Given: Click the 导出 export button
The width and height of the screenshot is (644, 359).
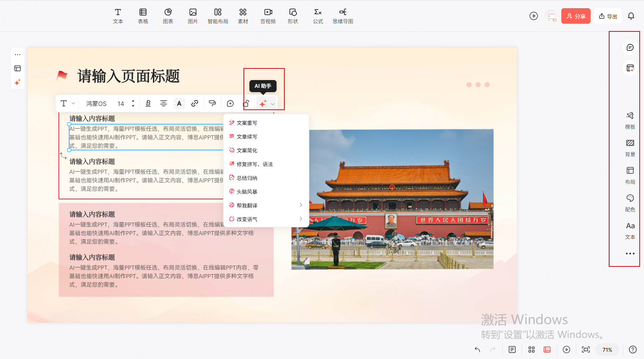Looking at the screenshot, I should pyautogui.click(x=608, y=16).
